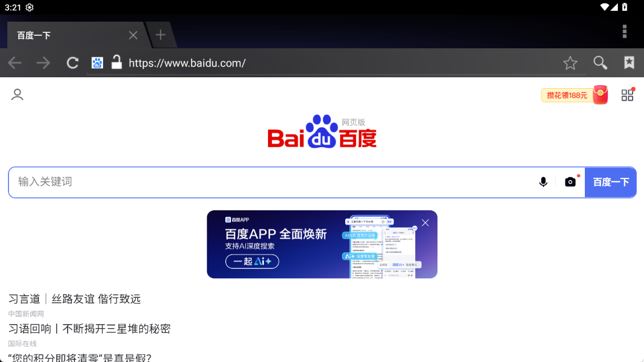
Task: Open news “您的积分即将清零”是真是假?
Action: pos(80,357)
